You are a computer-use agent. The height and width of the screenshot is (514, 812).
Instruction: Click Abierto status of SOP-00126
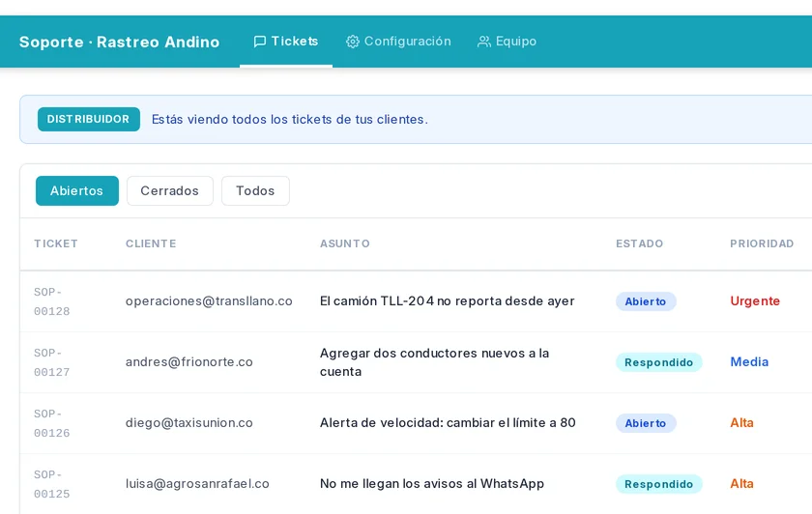pyautogui.click(x=646, y=423)
